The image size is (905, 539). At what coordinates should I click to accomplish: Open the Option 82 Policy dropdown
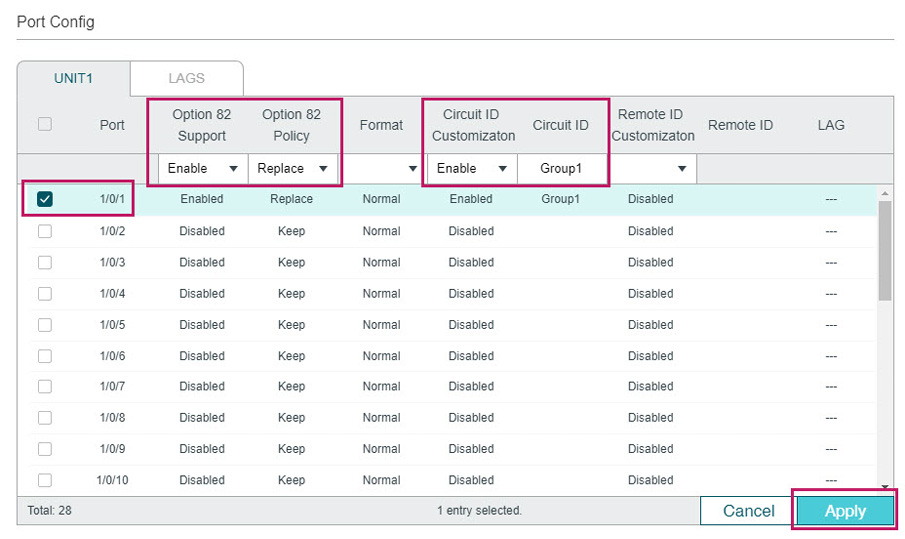click(292, 168)
